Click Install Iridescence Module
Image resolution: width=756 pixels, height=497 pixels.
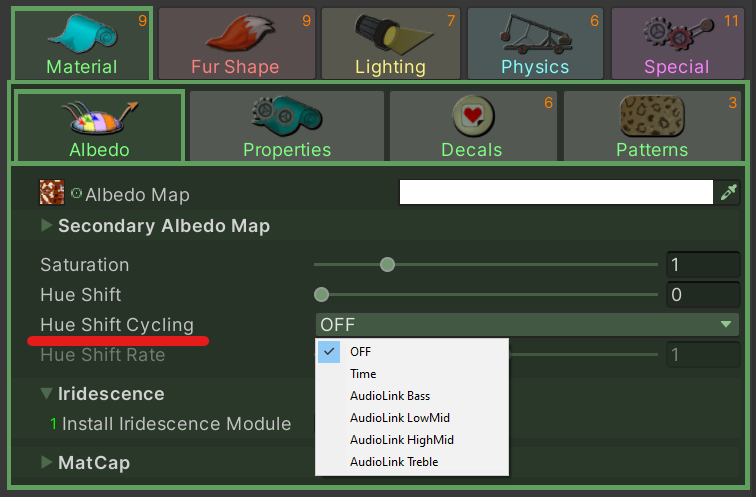point(176,424)
